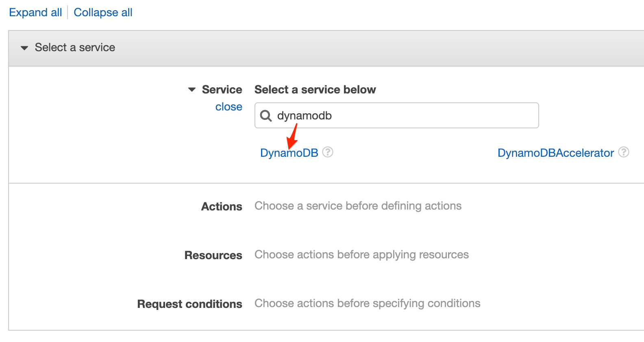Click the Actions row label
644x342 pixels.
[222, 206]
